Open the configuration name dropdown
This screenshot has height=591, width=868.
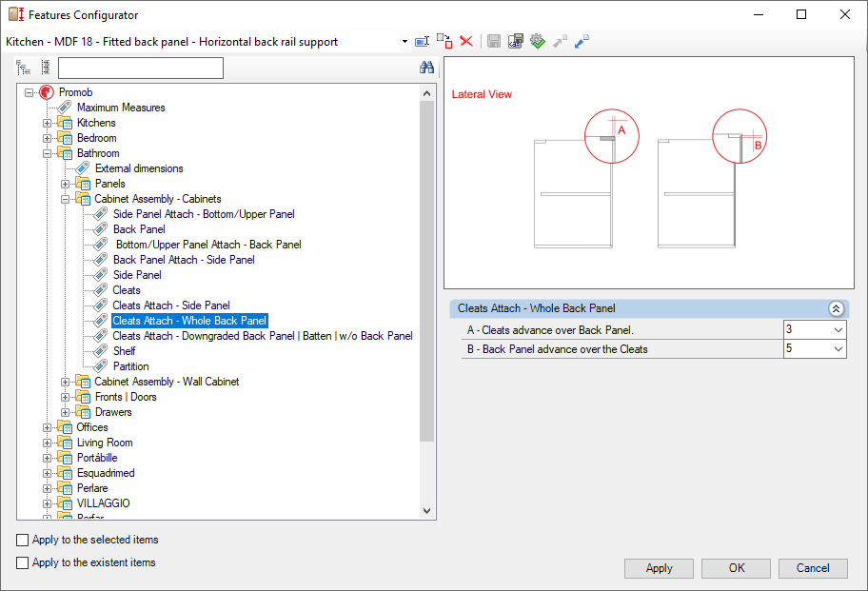(x=404, y=42)
